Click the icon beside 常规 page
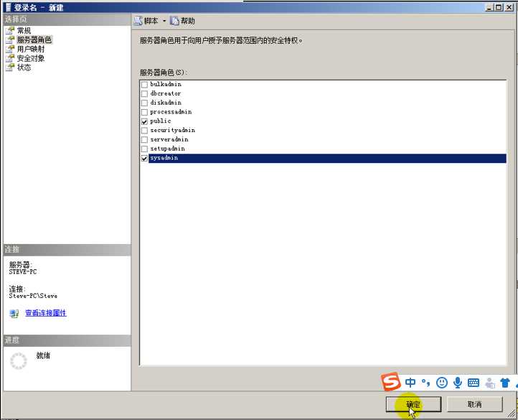Image resolution: width=518 pixels, height=420 pixels. pyautogui.click(x=10, y=30)
